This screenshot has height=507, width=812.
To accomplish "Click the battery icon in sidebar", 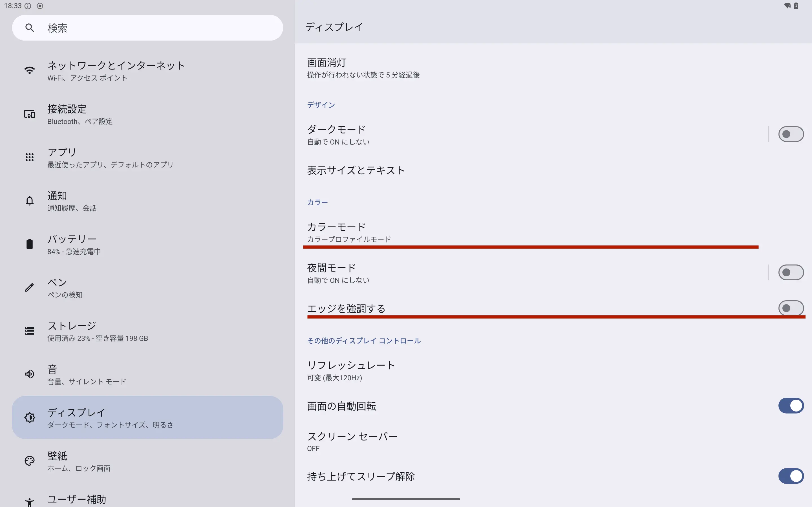I will pyautogui.click(x=30, y=244).
